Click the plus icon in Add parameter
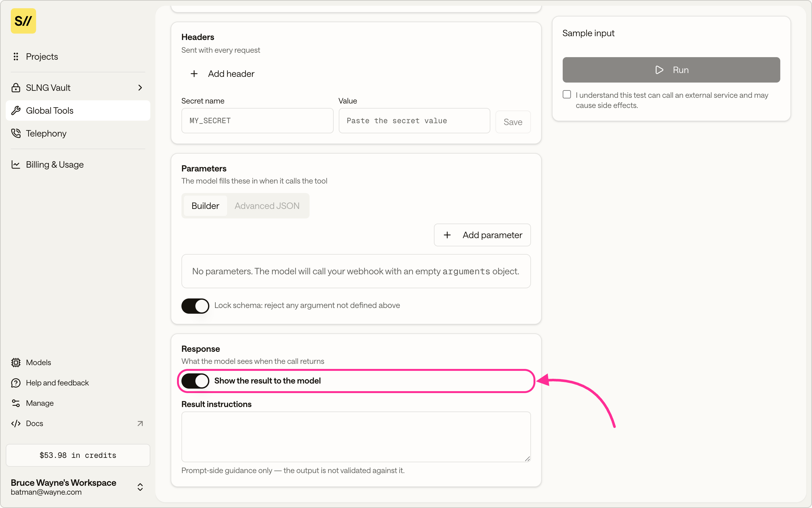This screenshot has height=508, width=812. point(447,235)
